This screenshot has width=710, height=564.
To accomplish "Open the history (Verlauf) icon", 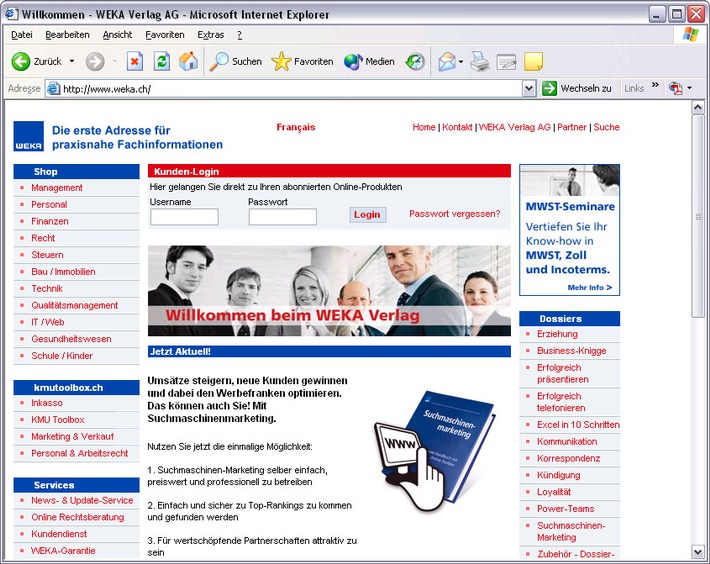I will (x=415, y=62).
